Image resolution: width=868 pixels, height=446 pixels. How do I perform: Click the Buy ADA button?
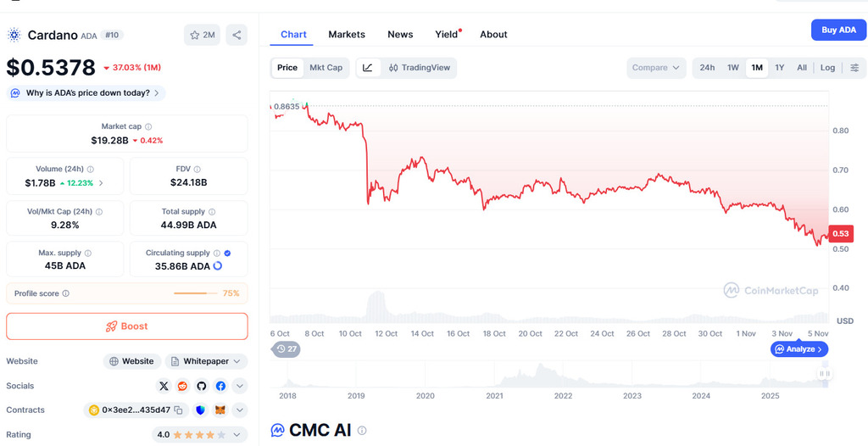[x=838, y=30]
